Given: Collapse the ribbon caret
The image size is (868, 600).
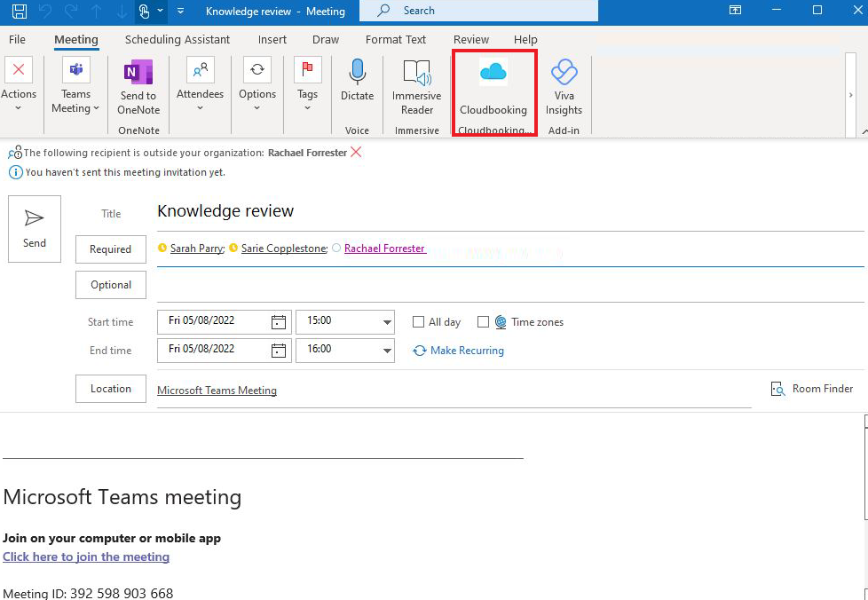Looking at the screenshot, I should (864, 131).
